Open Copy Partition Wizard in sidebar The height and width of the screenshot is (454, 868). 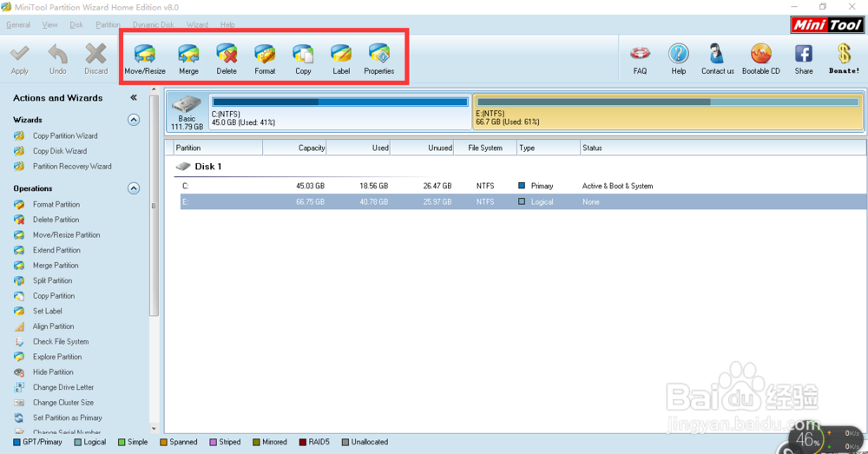coord(65,135)
